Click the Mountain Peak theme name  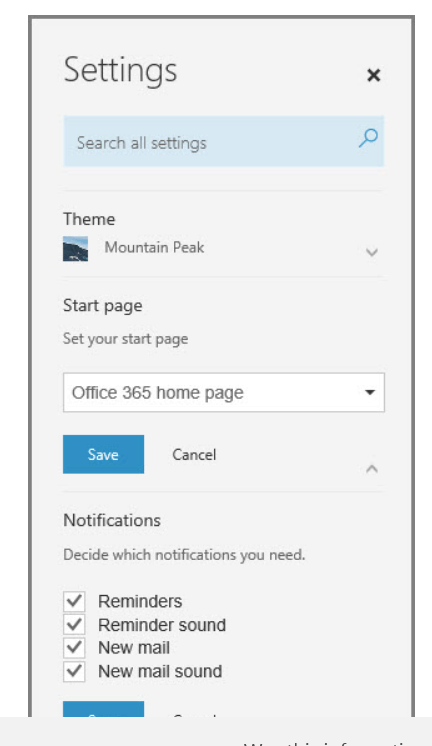(x=154, y=247)
